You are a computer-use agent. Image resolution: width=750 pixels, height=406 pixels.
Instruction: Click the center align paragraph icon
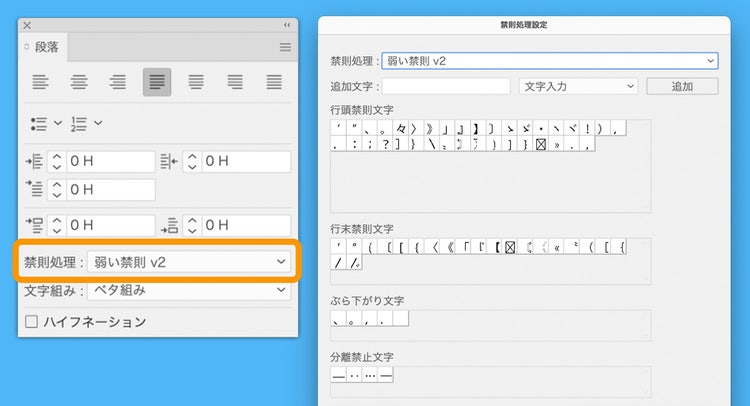79,82
